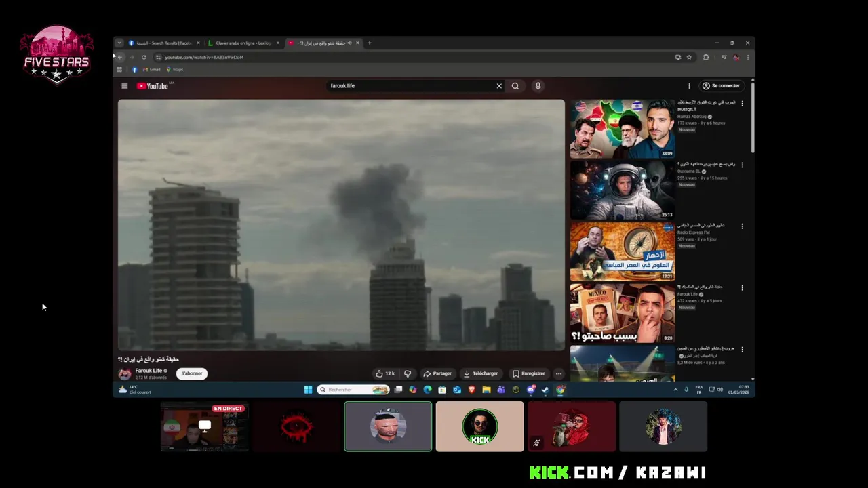Open the YouTube hamburger guide menu
Viewport: 868px width, 488px height.
pos(124,86)
